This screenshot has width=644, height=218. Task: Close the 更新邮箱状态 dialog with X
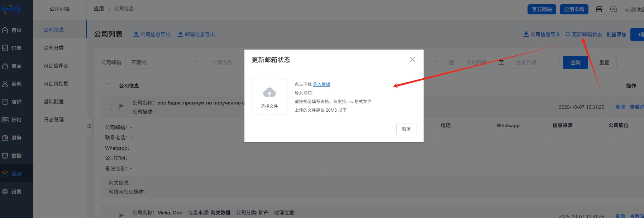point(412,60)
